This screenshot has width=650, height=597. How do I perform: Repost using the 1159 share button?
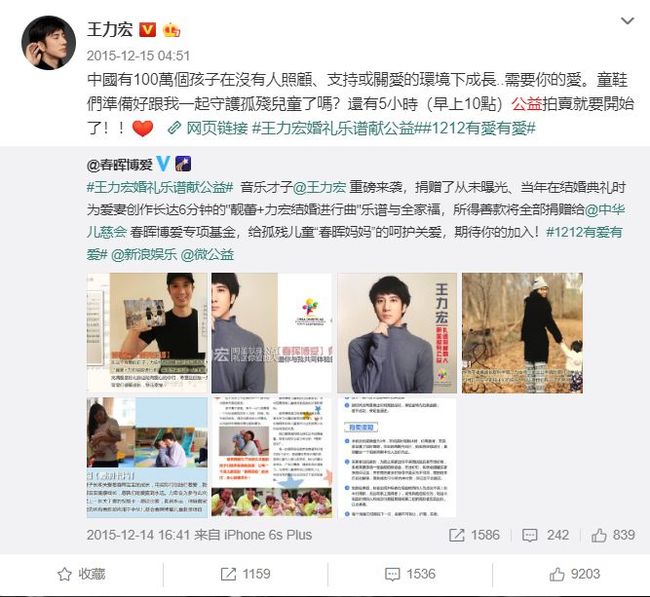click(x=245, y=574)
